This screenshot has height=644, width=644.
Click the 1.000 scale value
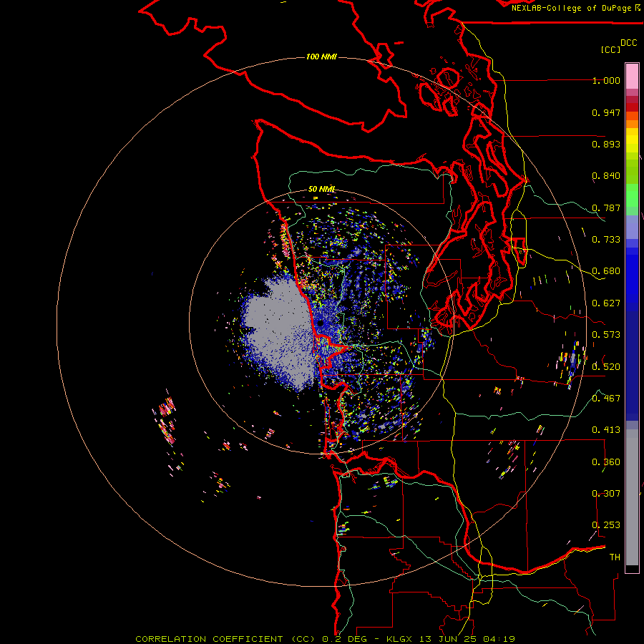tap(606, 80)
